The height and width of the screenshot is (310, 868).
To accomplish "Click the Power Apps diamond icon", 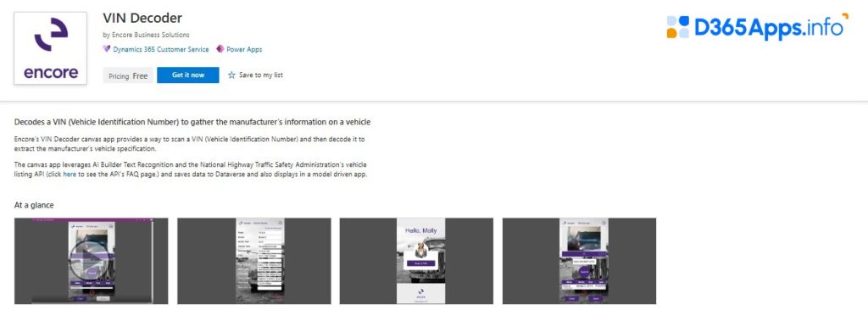I will click(220, 49).
